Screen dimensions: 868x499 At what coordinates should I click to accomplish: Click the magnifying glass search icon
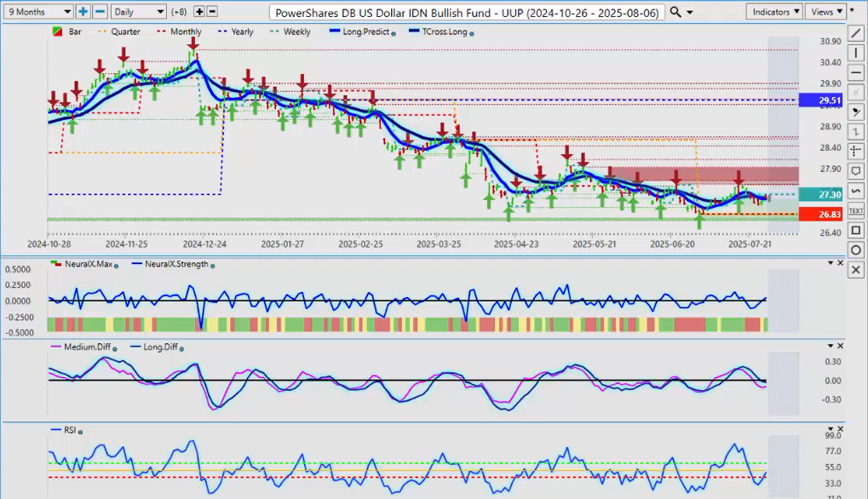pos(675,12)
